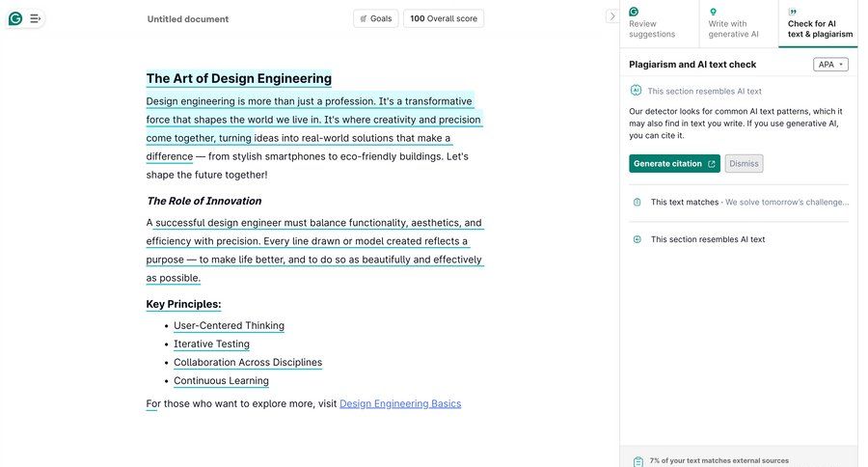Image resolution: width=868 pixels, height=467 pixels.
Task: Select Check for AI text & plagiarism tab
Action: (818, 24)
